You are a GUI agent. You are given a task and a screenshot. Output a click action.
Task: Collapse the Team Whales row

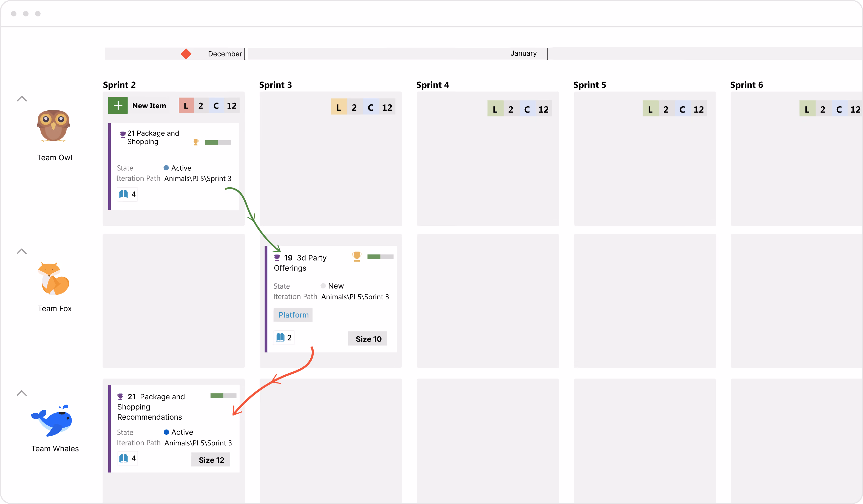22,393
